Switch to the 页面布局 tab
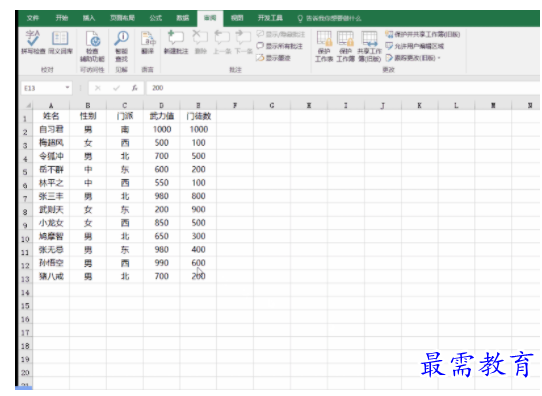 click(122, 18)
